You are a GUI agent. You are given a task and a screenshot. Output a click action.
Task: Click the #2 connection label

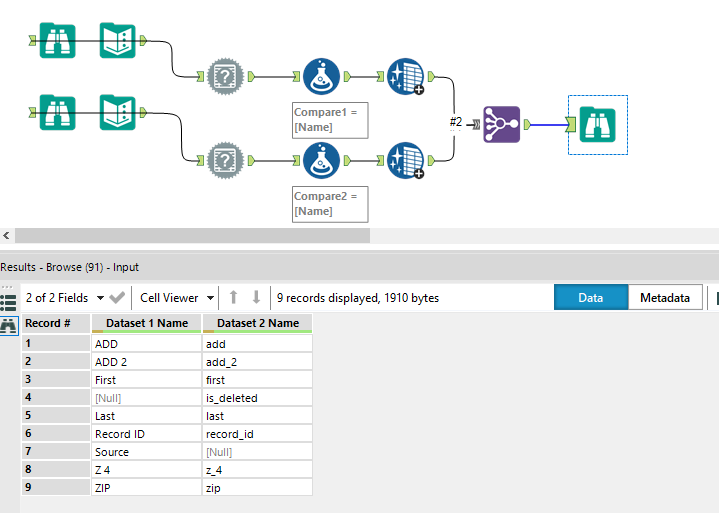point(456,122)
